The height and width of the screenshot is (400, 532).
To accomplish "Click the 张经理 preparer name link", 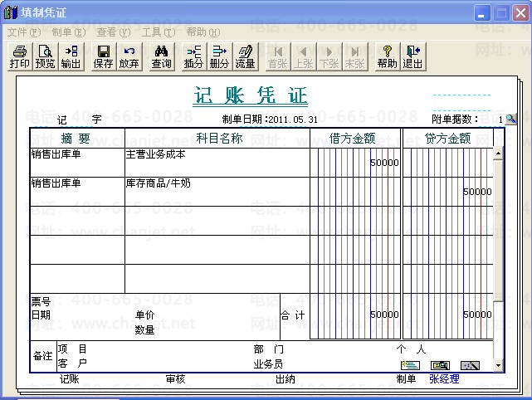I will tap(444, 379).
